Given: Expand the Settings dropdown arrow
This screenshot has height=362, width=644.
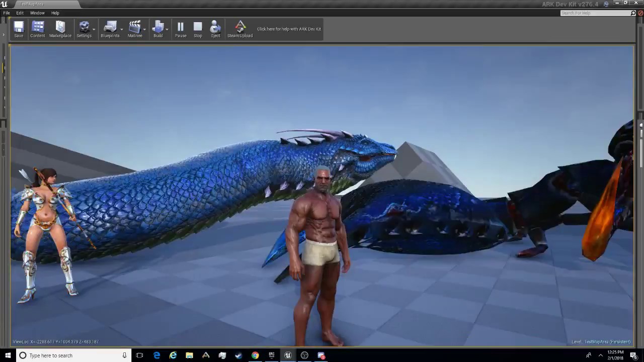Looking at the screenshot, I should [x=94, y=29].
